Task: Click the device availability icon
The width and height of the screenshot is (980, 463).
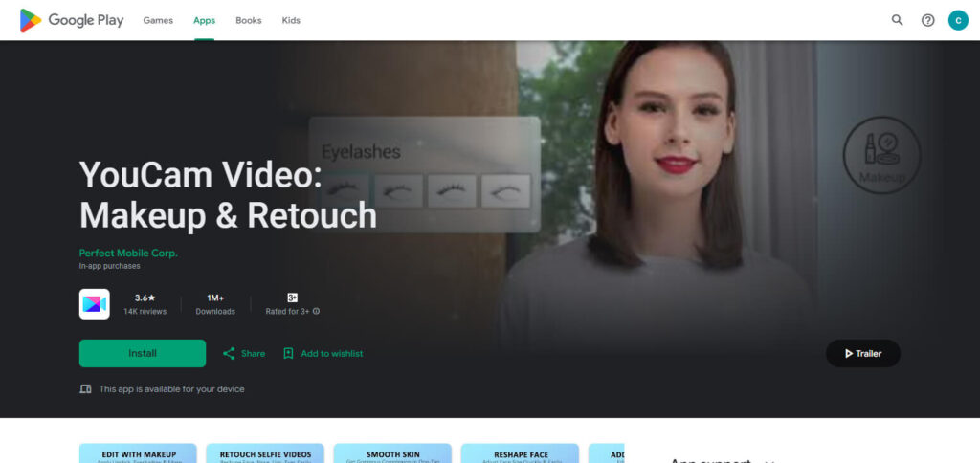Action: pos(85,389)
